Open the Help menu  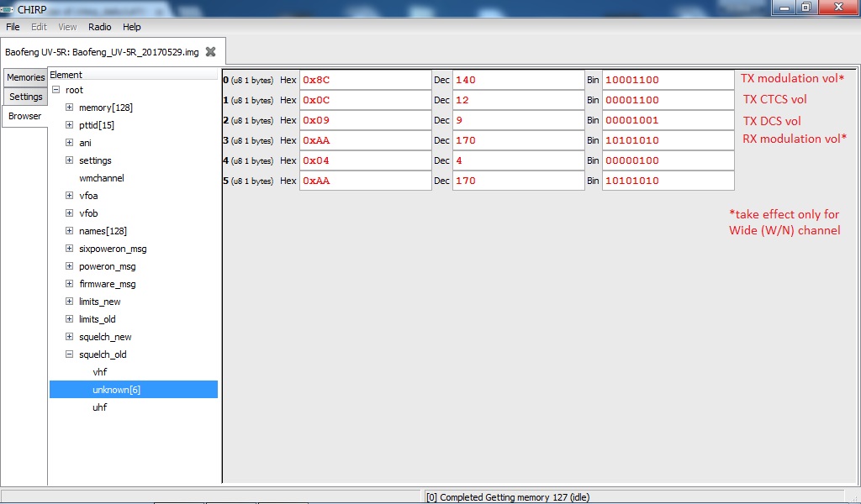(131, 27)
